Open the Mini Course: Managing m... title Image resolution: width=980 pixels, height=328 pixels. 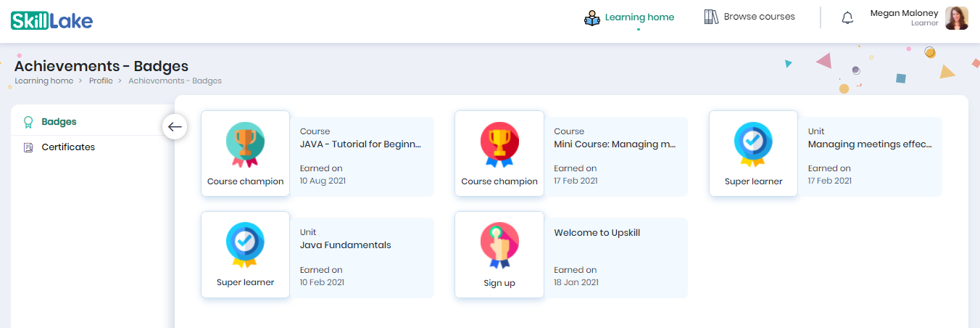tap(615, 144)
